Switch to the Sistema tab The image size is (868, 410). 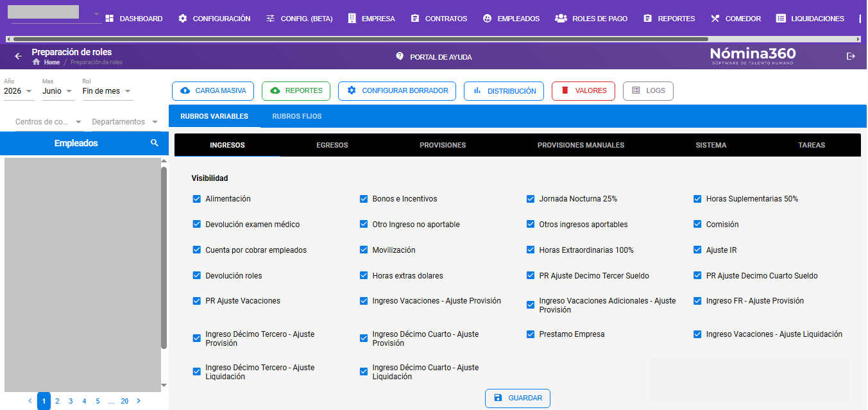point(711,145)
